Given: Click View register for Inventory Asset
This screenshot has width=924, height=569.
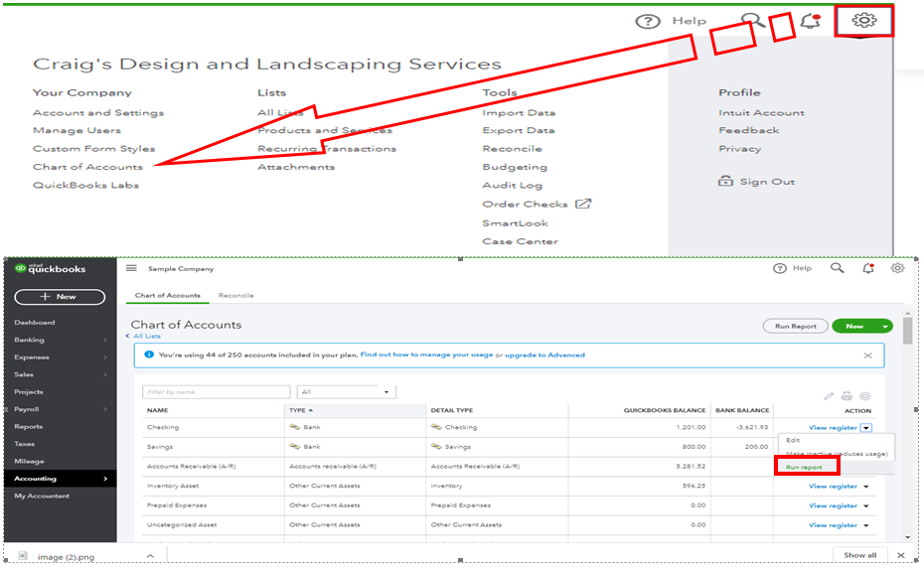Looking at the screenshot, I should [x=833, y=487].
